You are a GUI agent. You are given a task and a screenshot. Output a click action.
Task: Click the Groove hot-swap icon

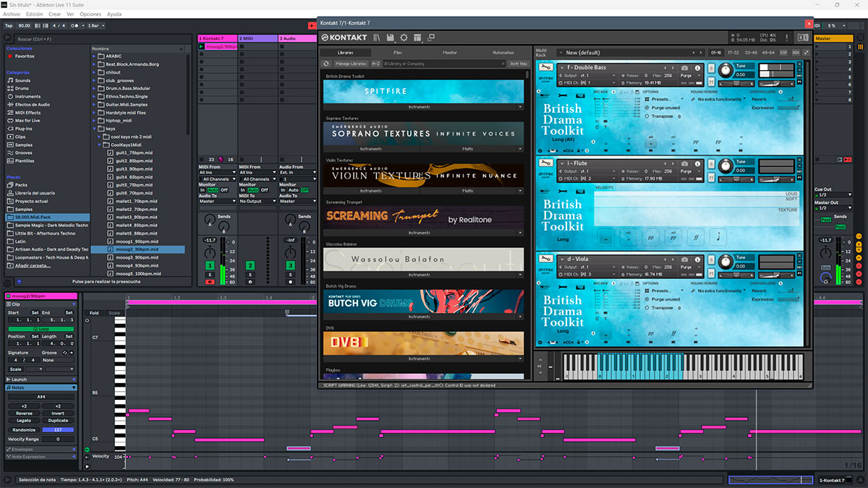coord(64,353)
